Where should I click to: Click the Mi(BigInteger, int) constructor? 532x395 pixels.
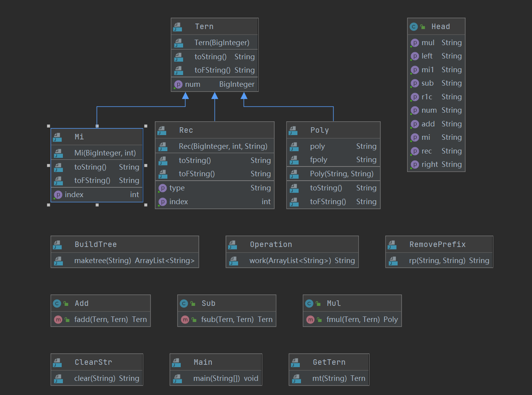pos(97,153)
